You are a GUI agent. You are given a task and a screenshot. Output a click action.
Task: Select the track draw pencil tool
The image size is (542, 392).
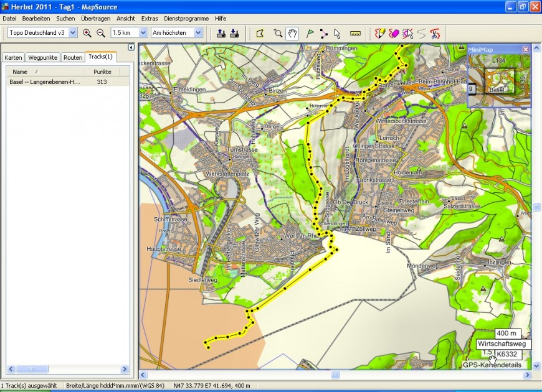click(x=380, y=33)
